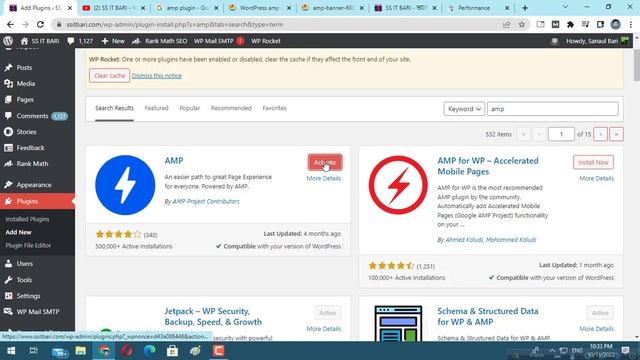Click the blue AMP plugin icon
Screen dimensions: 640x360
pyautogui.click(x=125, y=185)
